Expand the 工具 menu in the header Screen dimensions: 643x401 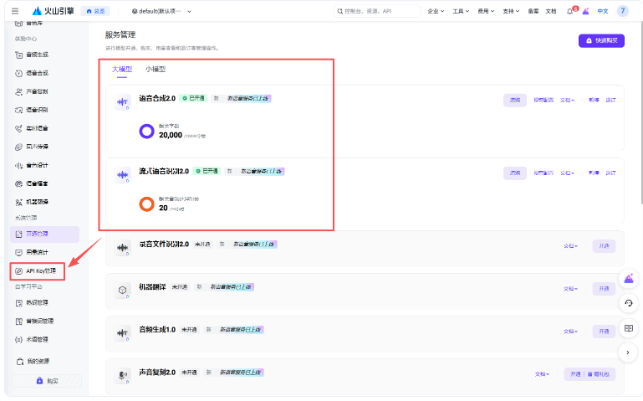click(461, 11)
